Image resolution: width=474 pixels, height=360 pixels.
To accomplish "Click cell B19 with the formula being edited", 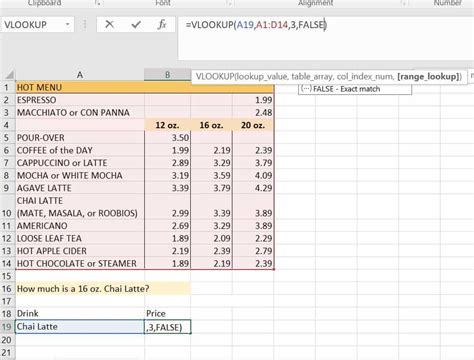I will [x=168, y=327].
